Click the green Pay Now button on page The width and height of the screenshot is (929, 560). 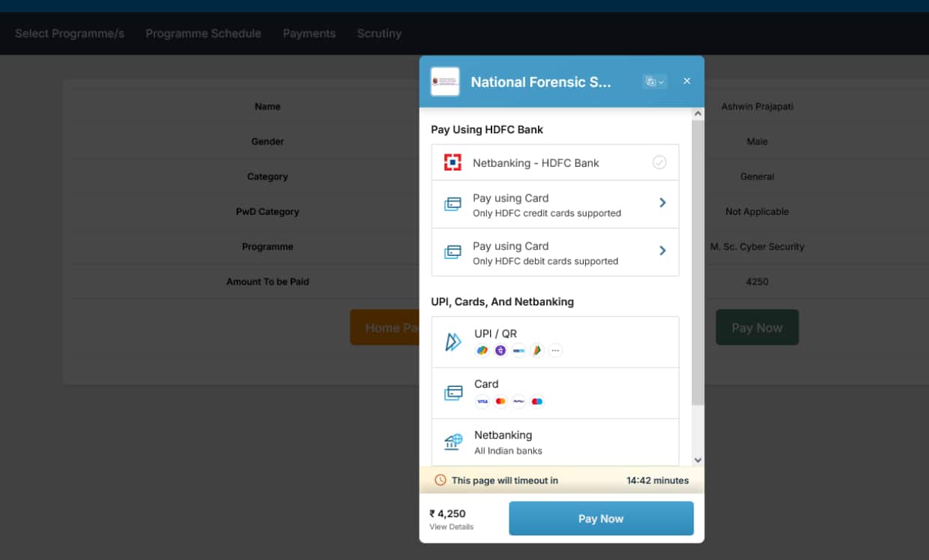tap(757, 328)
